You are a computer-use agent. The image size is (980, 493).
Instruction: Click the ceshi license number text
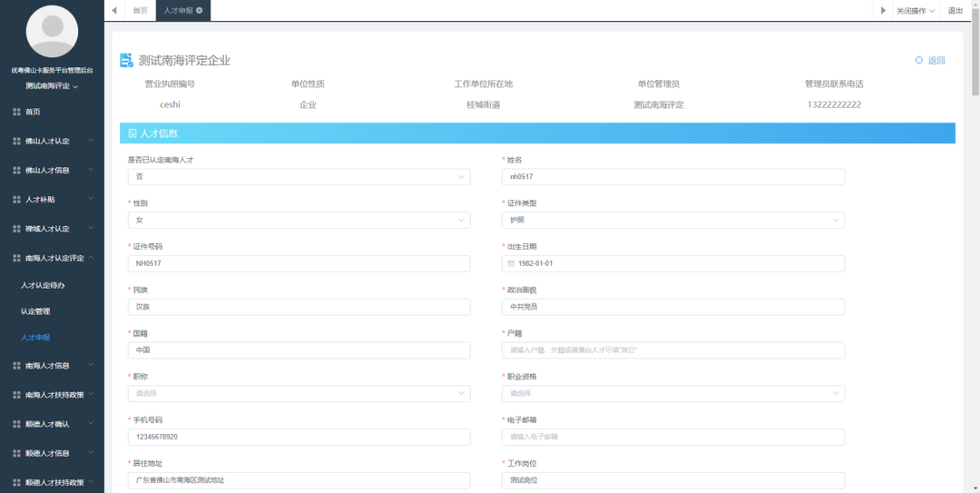click(170, 105)
